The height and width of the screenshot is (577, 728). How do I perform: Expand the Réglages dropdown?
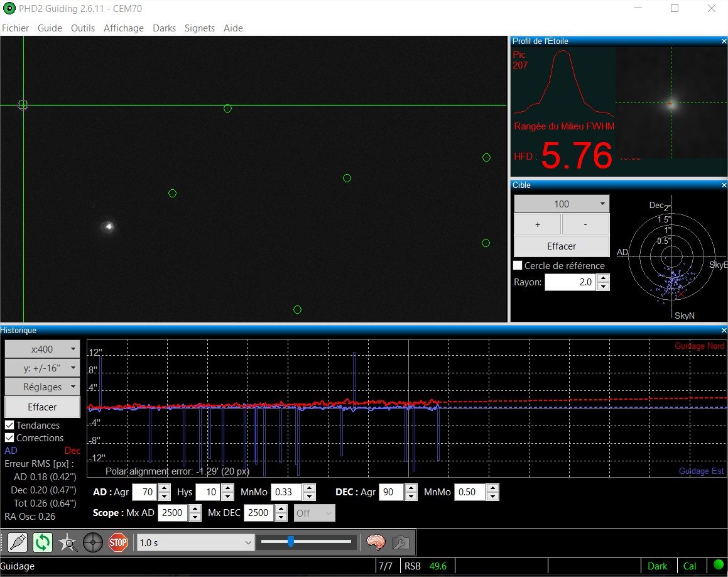coord(42,387)
